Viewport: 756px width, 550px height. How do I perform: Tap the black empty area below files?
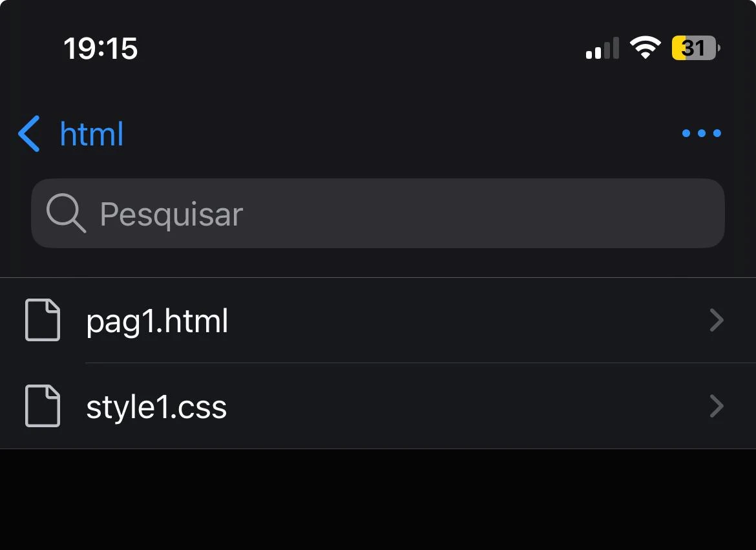click(x=378, y=500)
